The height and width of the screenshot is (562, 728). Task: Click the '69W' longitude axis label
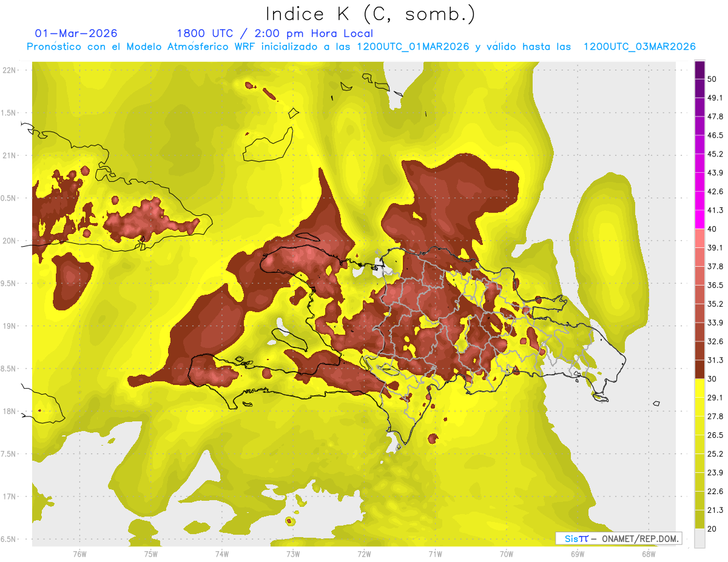coord(577,554)
